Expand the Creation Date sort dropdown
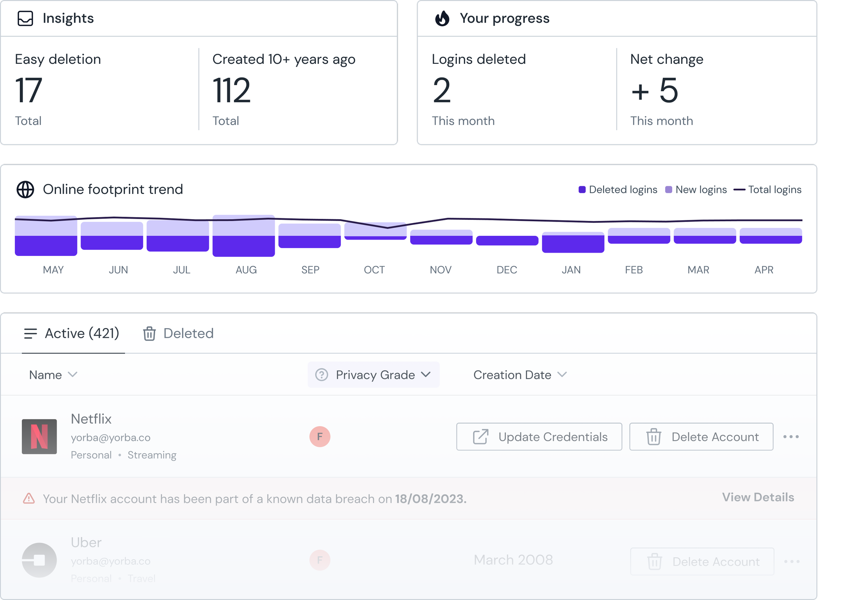The height and width of the screenshot is (600, 868). [x=520, y=375]
